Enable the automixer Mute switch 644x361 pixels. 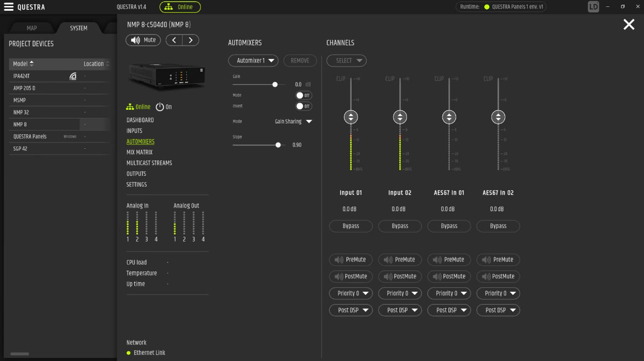304,95
